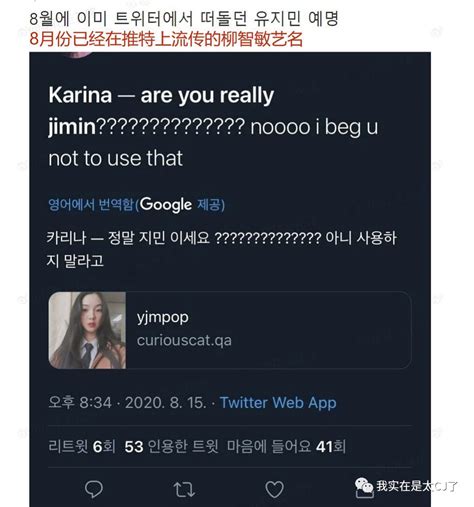Open the Twitter Web App source link
Viewport: 474px width, 507px height.
[x=278, y=403]
